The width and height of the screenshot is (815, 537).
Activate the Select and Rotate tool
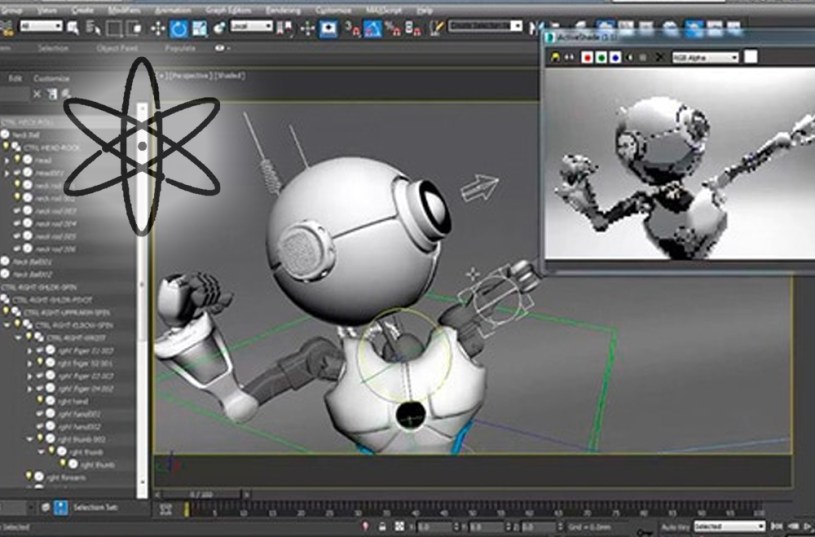point(180,27)
